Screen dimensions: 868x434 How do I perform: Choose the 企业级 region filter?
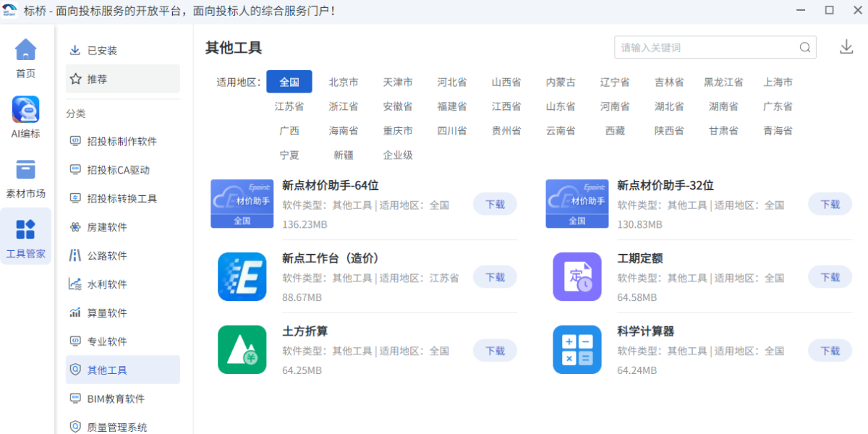coord(398,156)
